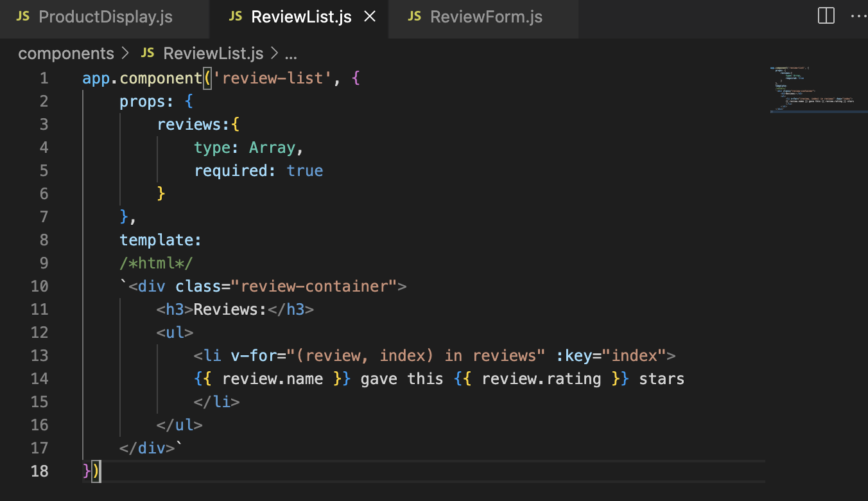Screen dimensions: 868x501
Task: Place cursor after closing parenthesis on line 18
Action: point(101,471)
